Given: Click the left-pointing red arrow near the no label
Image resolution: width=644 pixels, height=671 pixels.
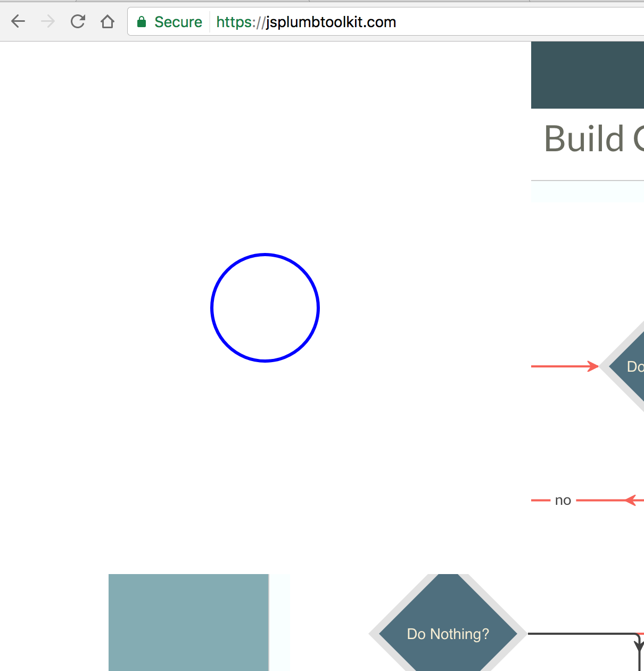Looking at the screenshot, I should 633,500.
